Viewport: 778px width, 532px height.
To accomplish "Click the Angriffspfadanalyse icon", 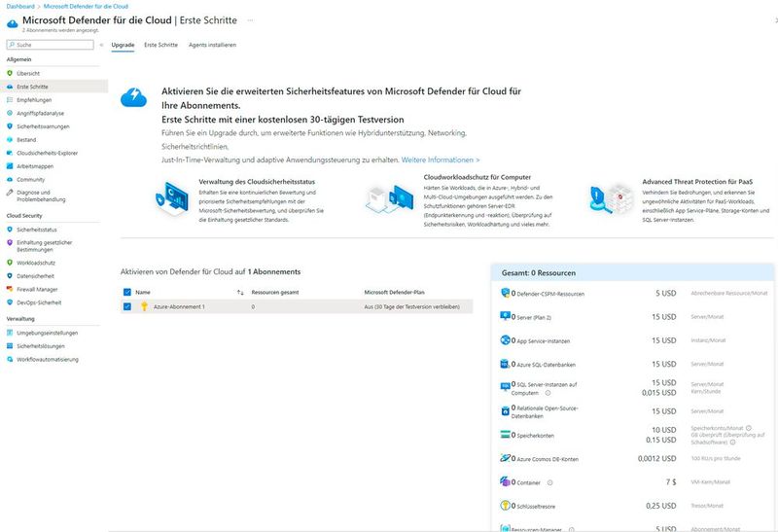I will coord(10,113).
